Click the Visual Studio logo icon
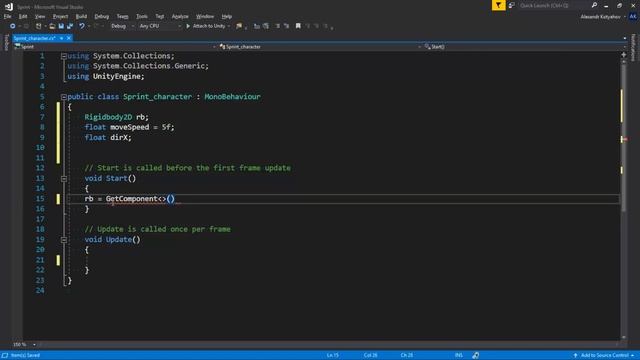 pyautogui.click(x=9, y=7)
